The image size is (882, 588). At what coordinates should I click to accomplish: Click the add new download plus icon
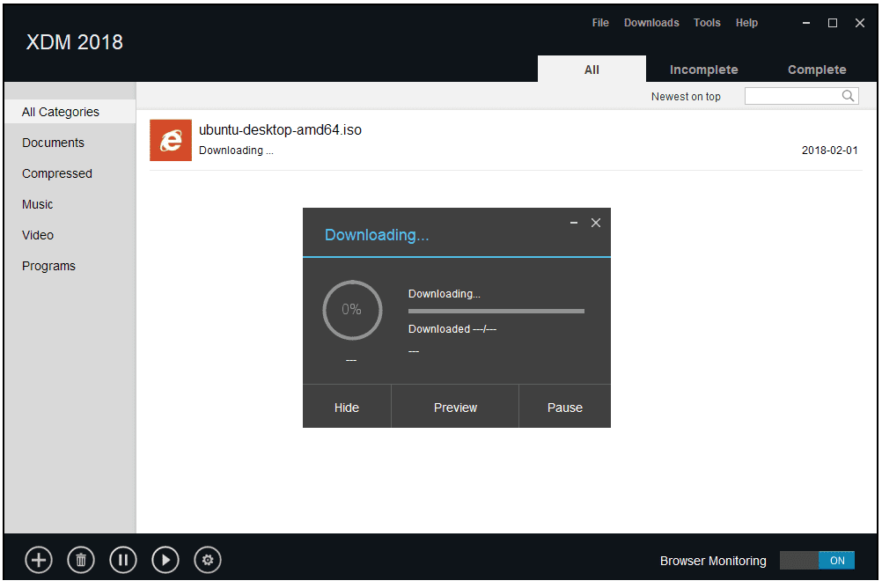[x=39, y=560]
